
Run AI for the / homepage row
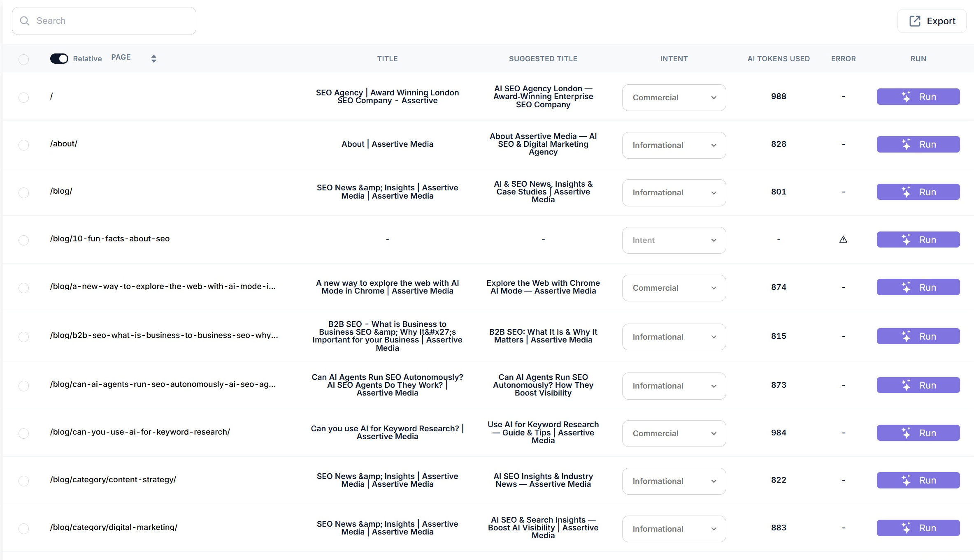[x=918, y=97]
